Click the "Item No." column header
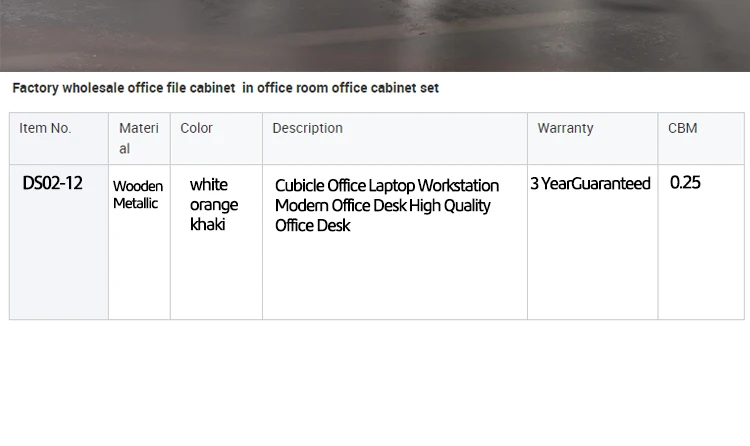 coord(45,128)
